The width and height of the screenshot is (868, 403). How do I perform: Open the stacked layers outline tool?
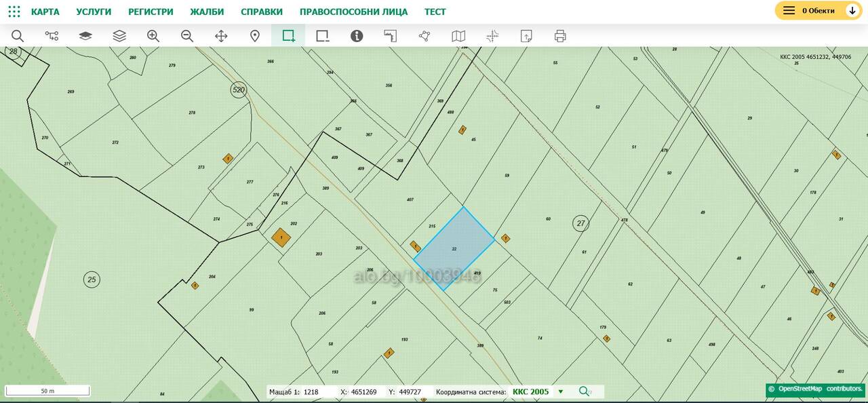(119, 36)
